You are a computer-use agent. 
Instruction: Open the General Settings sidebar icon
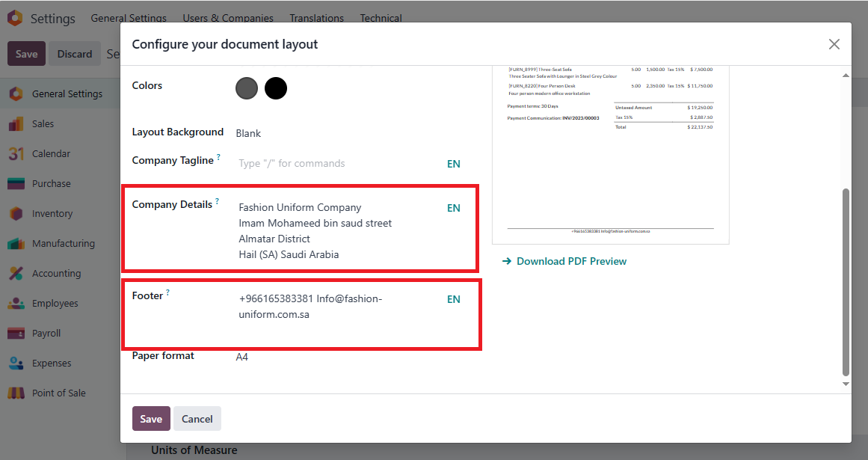tap(16, 94)
